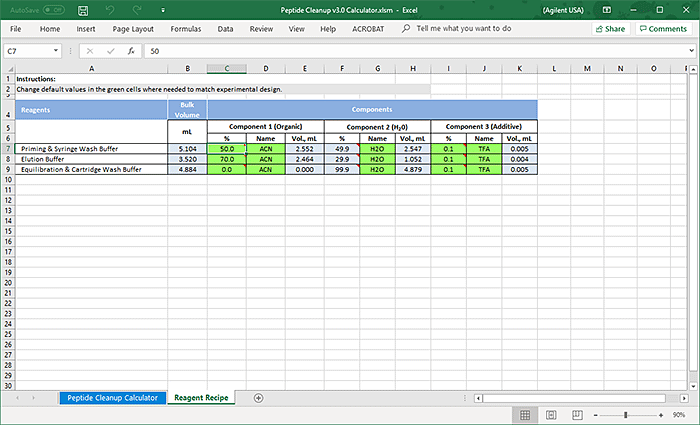Switch to Peptide Cleanup Calculator sheet tab
This screenshot has width=700, height=425.
tap(112, 398)
